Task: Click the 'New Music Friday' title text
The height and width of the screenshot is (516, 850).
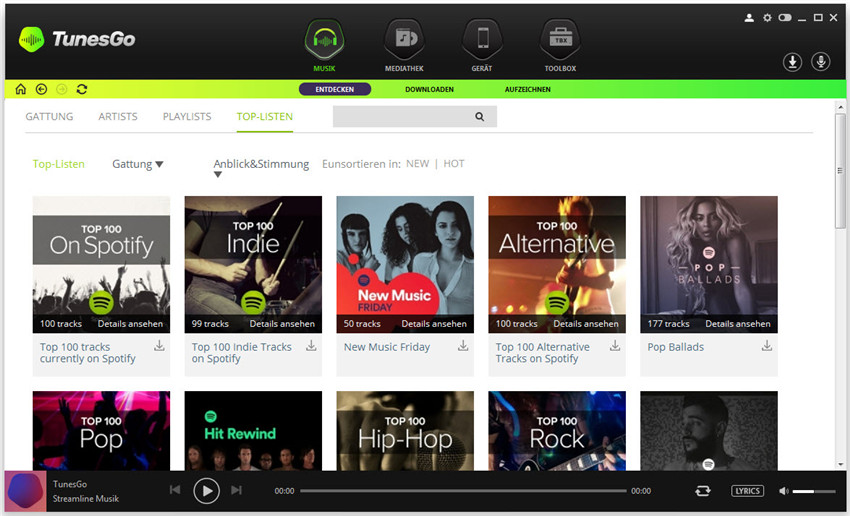Action: coord(387,347)
